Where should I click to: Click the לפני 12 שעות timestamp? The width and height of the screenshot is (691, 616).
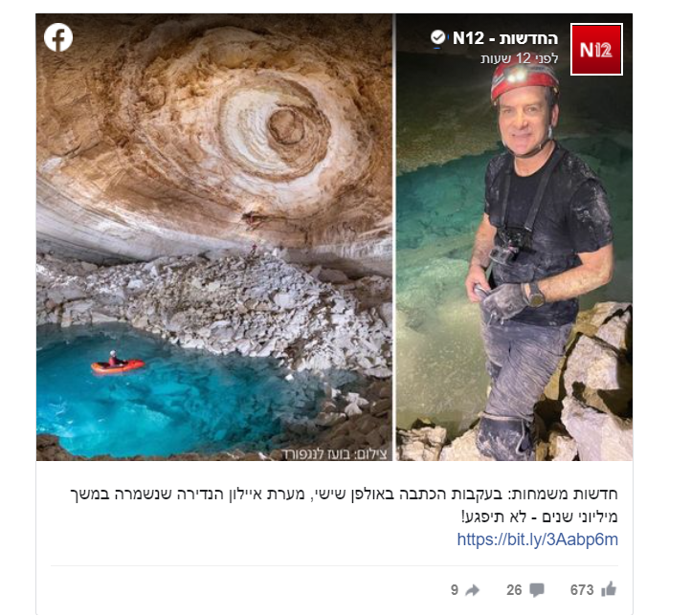coord(519,58)
